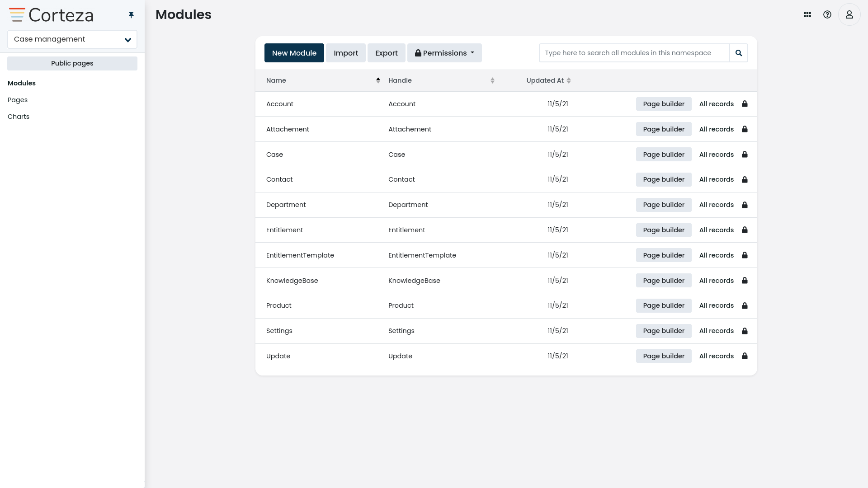Click the search magnifier icon
The height and width of the screenshot is (488, 868).
[738, 52]
